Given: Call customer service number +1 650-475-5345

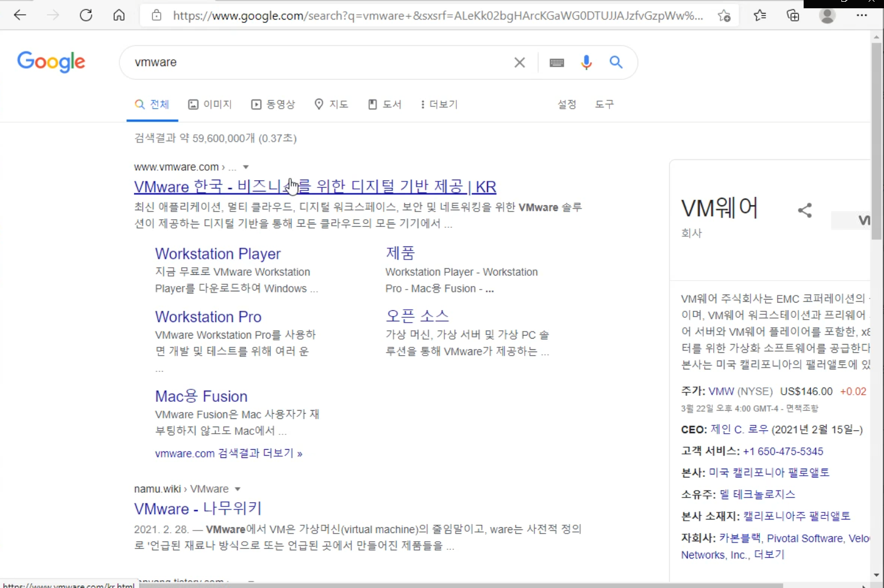Looking at the screenshot, I should pos(783,451).
